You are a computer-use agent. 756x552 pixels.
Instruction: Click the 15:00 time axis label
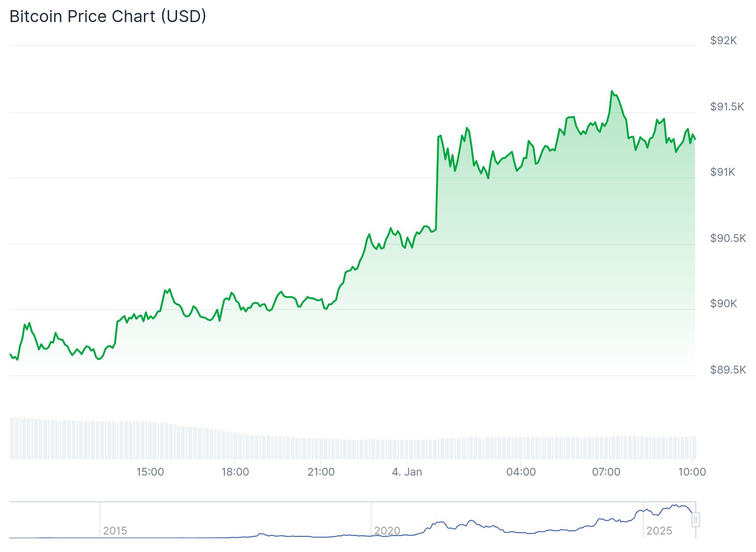[150, 472]
